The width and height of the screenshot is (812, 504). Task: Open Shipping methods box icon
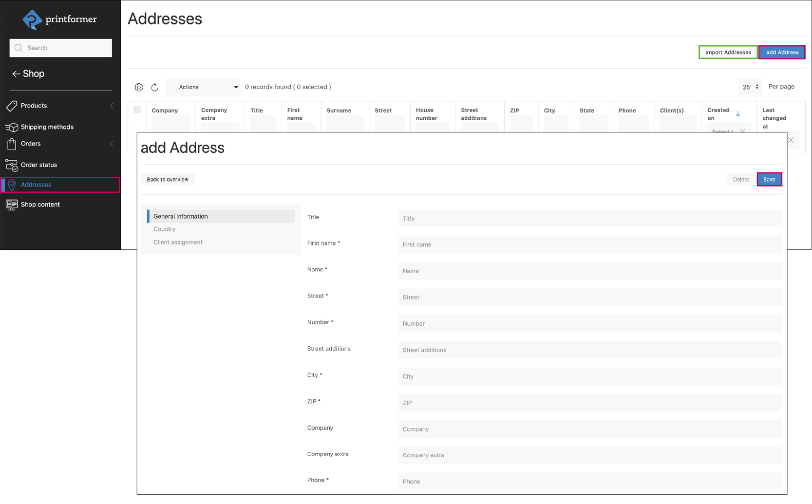(12, 127)
